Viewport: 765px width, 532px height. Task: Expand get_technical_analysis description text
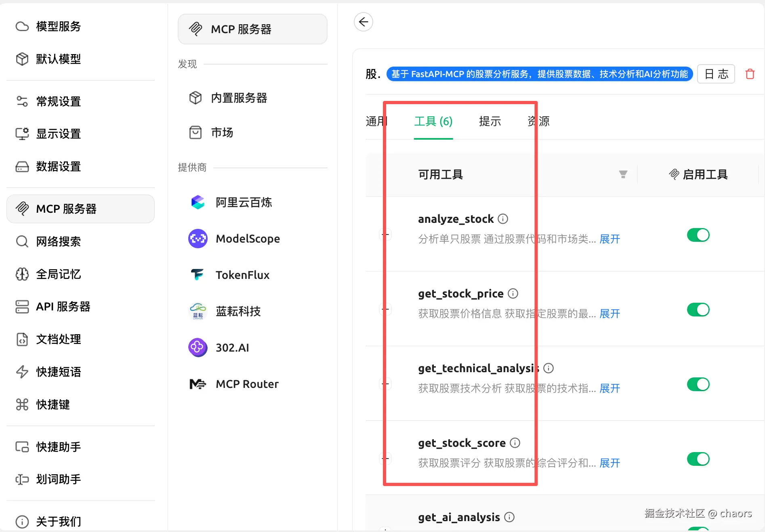click(x=609, y=388)
